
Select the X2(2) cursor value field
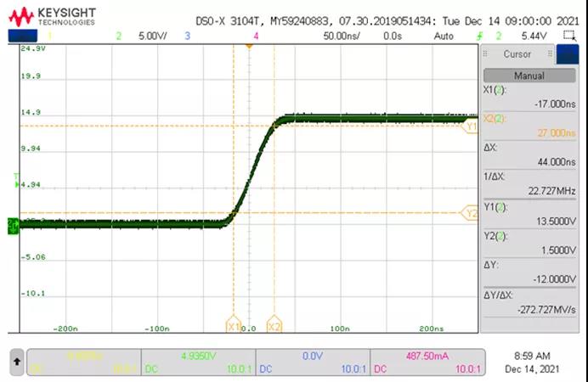point(529,126)
